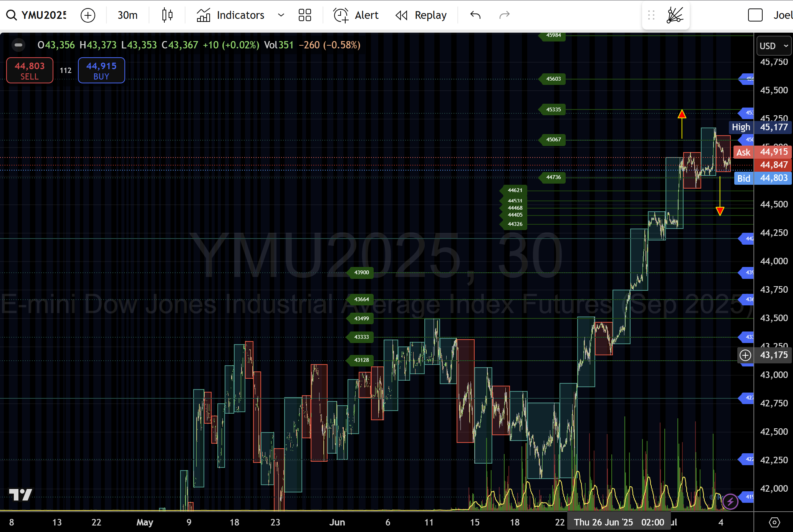Click the 44,915 BUY button
The height and width of the screenshot is (532, 793).
tap(101, 70)
